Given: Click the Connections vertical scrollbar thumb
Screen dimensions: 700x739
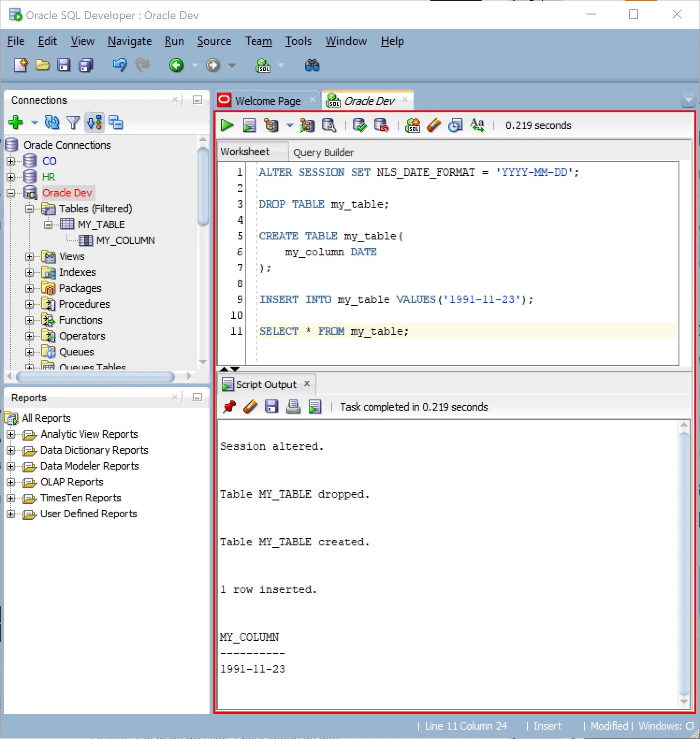Looking at the screenshot, I should pyautogui.click(x=203, y=187).
